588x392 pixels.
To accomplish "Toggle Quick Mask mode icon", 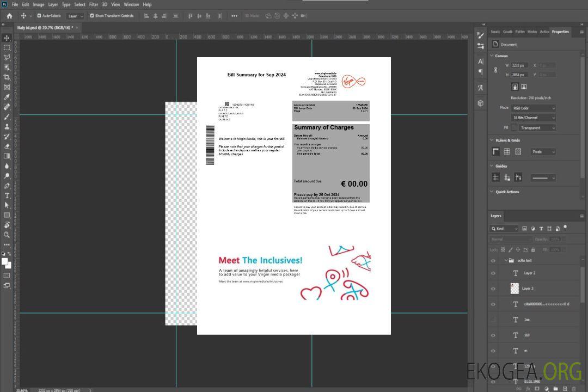I will click(x=7, y=275).
